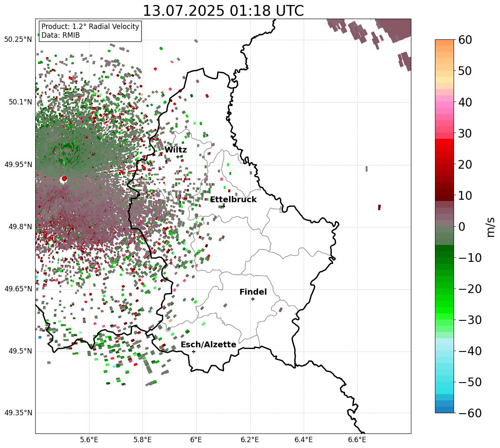Click the title '13.07.2025 01:18 UTC'

pos(223,11)
